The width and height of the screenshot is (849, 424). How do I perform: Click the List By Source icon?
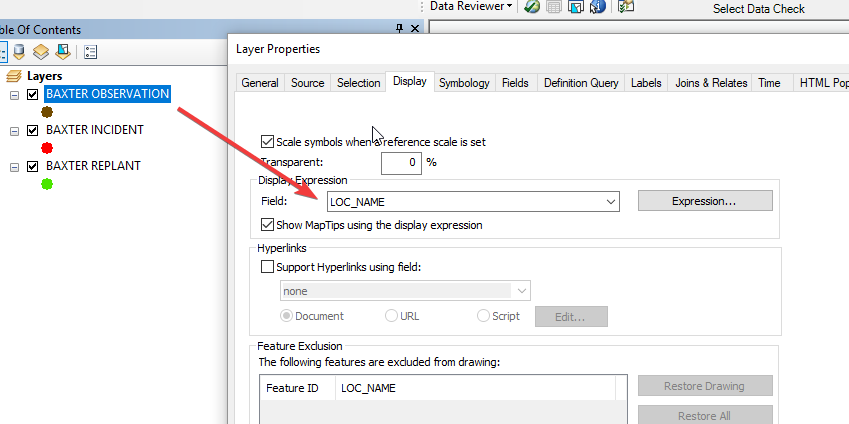[21, 52]
